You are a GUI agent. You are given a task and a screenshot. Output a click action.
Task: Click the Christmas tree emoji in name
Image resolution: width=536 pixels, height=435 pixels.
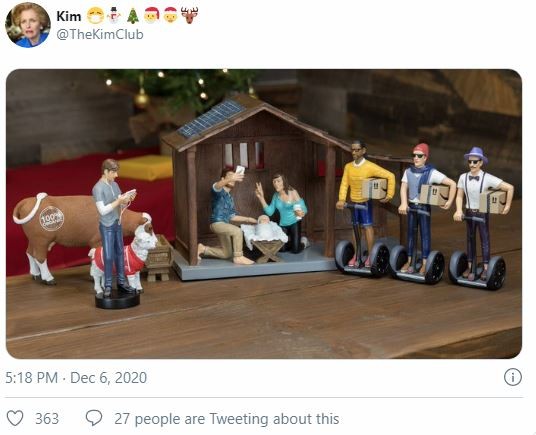pos(133,16)
